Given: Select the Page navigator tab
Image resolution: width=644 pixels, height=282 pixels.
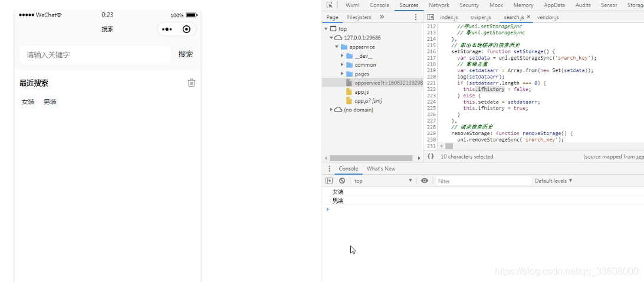Looking at the screenshot, I should pyautogui.click(x=332, y=17).
